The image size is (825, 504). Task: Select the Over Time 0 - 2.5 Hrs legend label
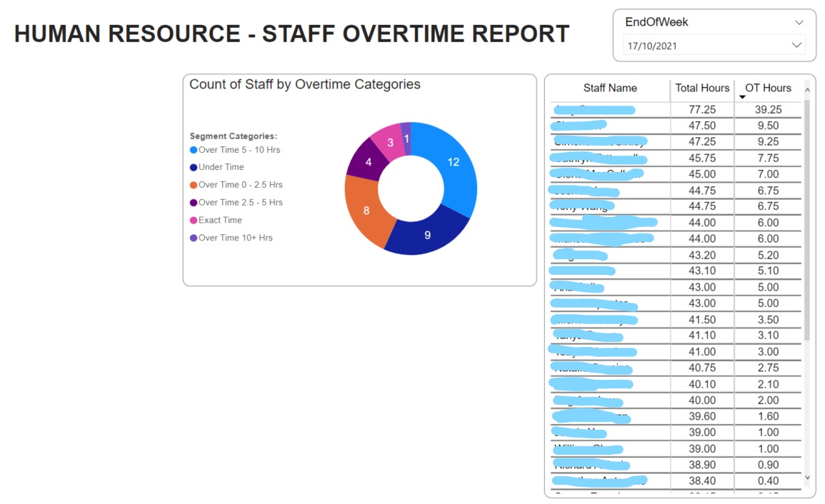click(x=241, y=185)
